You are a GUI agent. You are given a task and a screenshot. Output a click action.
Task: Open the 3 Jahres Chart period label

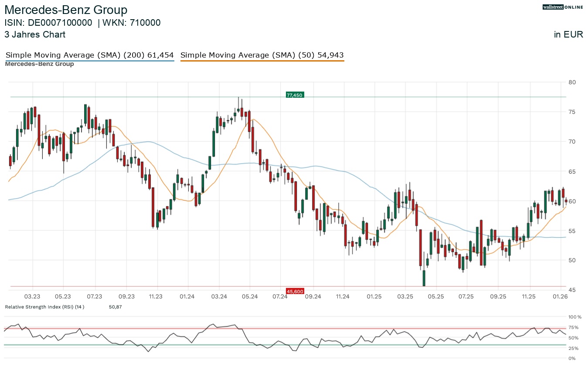pos(35,34)
